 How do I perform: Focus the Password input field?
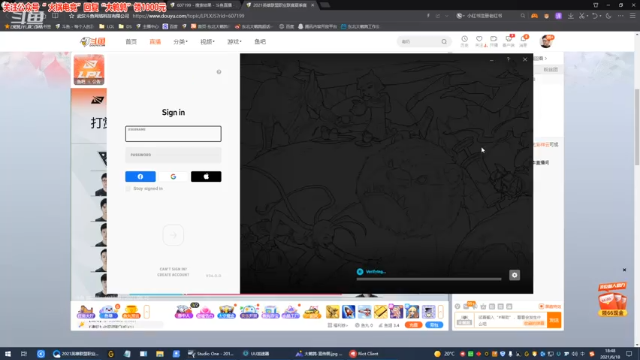pos(173,155)
